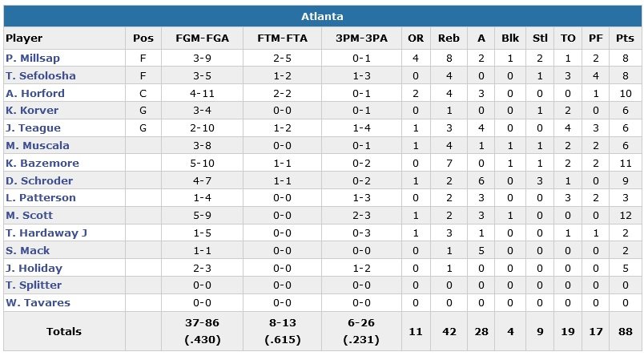Open M. Muscala player profile
The width and height of the screenshot is (644, 356).
38,146
